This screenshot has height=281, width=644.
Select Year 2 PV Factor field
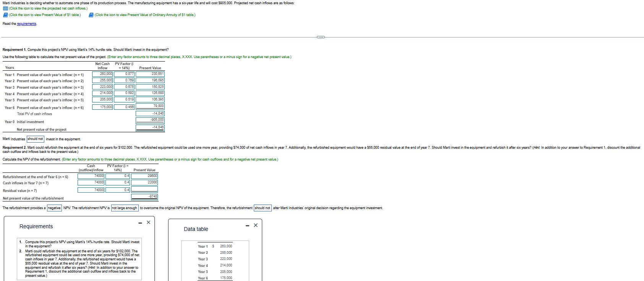point(124,80)
